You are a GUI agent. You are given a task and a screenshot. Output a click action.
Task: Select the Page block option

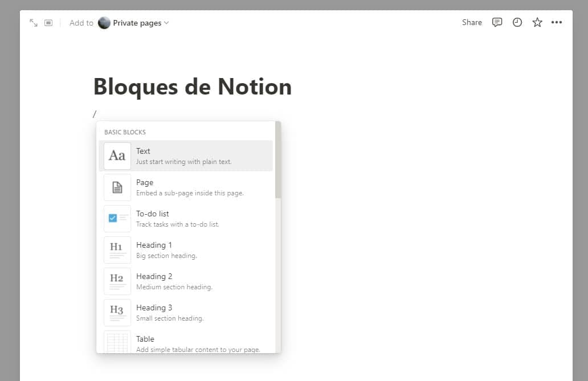click(x=186, y=187)
